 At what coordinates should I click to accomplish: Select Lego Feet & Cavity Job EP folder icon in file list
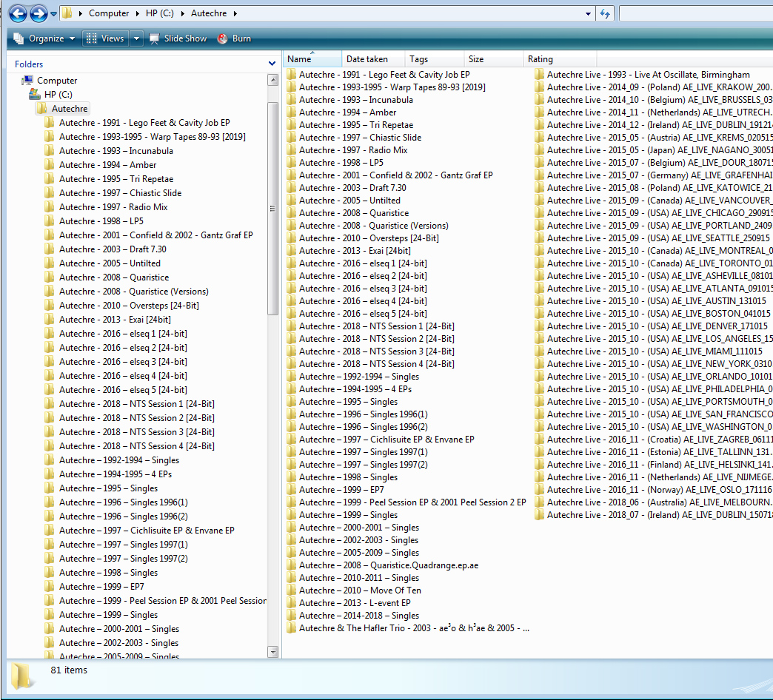point(291,75)
